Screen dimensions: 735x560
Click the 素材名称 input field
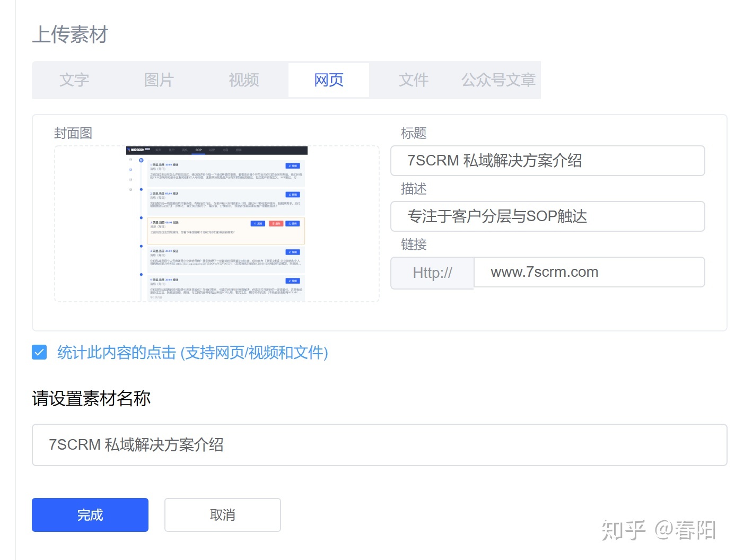(379, 445)
